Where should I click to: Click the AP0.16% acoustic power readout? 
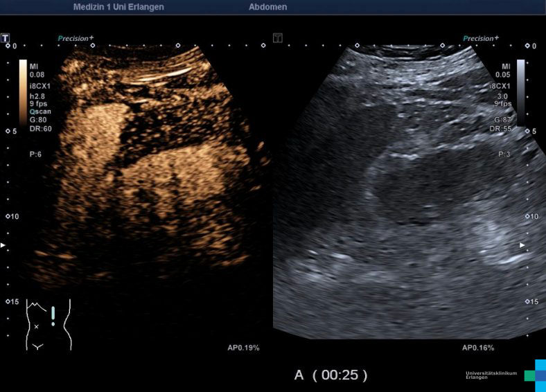click(x=478, y=348)
